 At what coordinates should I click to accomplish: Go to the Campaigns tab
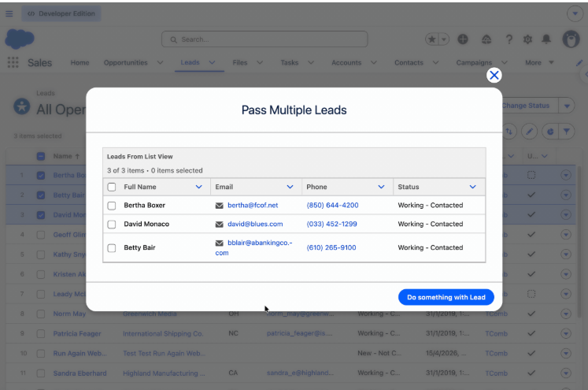coord(474,63)
